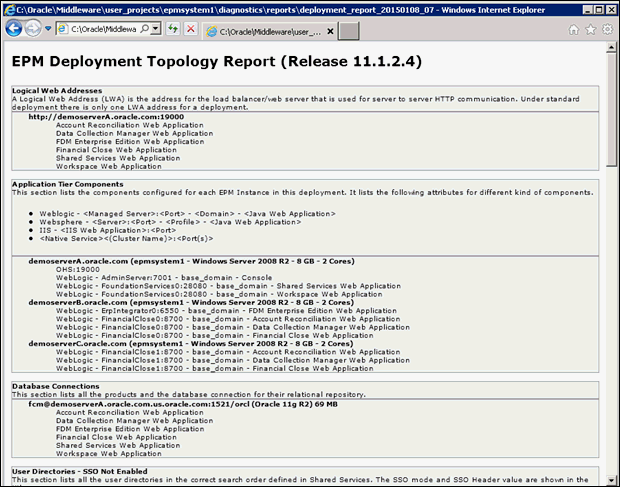Click the Websphere server format bullet
The width and height of the screenshot is (620, 487).
point(170,222)
